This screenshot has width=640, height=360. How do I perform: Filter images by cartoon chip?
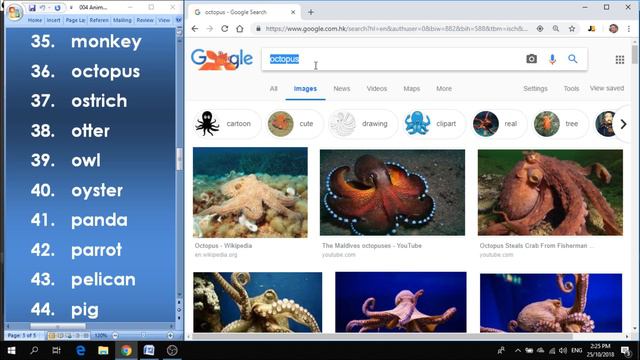pyautogui.click(x=226, y=124)
